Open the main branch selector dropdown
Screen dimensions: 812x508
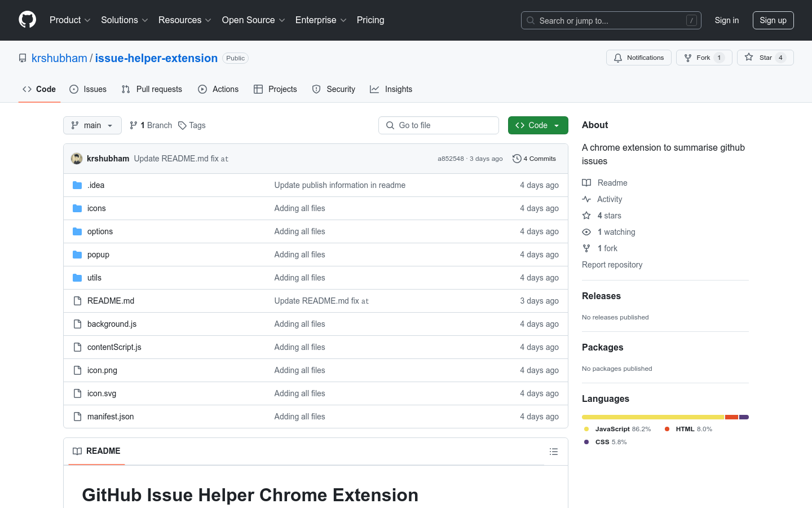click(92, 125)
